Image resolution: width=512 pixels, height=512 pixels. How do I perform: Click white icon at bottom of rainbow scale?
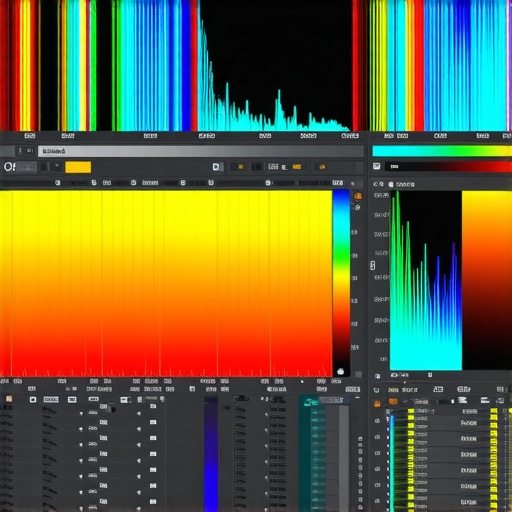341,371
